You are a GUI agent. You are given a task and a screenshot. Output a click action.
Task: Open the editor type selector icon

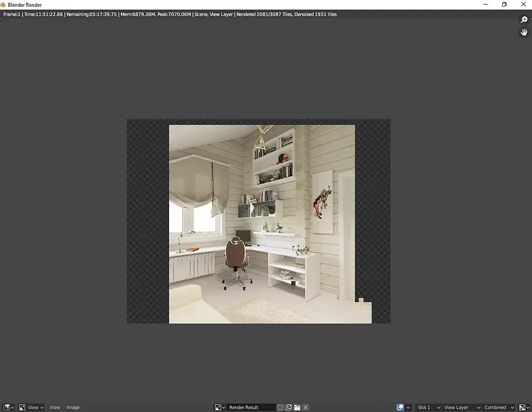coord(9,407)
